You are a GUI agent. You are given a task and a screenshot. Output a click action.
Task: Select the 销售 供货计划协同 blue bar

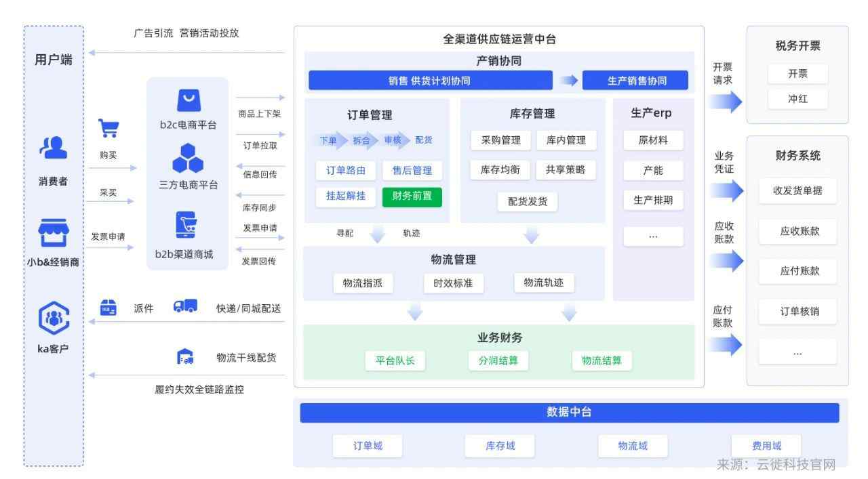(x=430, y=81)
